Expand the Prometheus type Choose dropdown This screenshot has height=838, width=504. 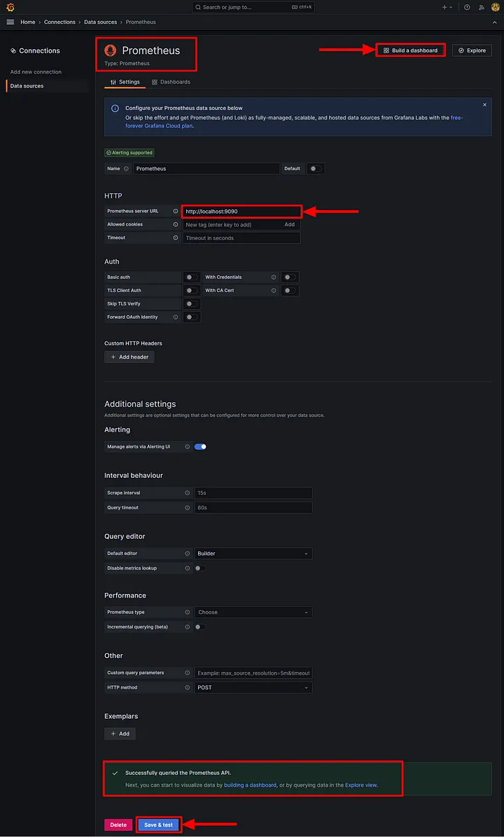[x=253, y=612]
